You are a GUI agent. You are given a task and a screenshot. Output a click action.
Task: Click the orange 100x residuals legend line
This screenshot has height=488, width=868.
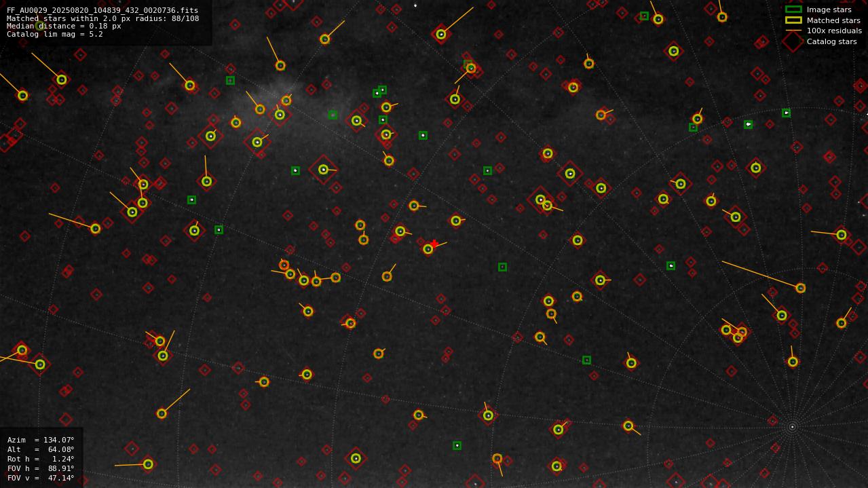tap(793, 31)
